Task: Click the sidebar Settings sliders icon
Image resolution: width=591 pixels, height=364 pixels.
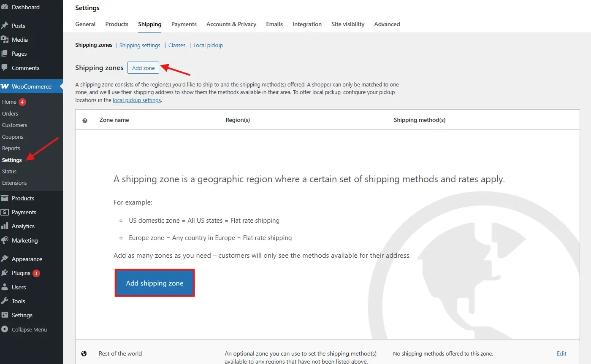Action: point(5,315)
